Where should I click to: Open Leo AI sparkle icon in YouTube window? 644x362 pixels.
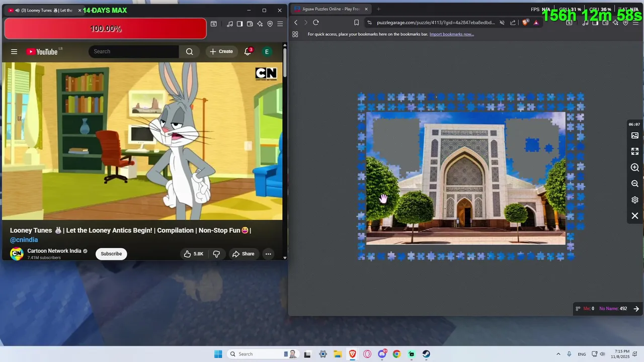(x=260, y=24)
